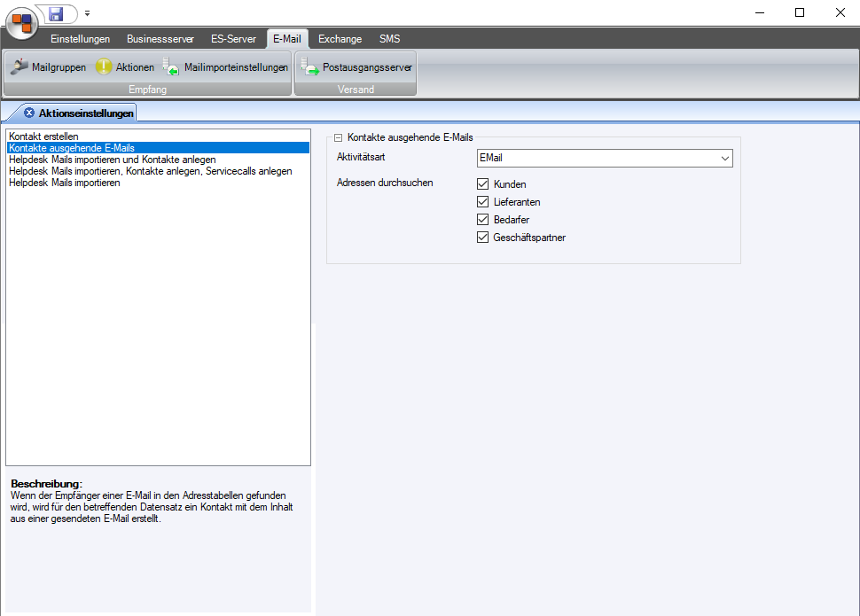Screen dimensions: 860x616
Task: Open Postausgangsserver settings
Action: pyautogui.click(x=356, y=67)
